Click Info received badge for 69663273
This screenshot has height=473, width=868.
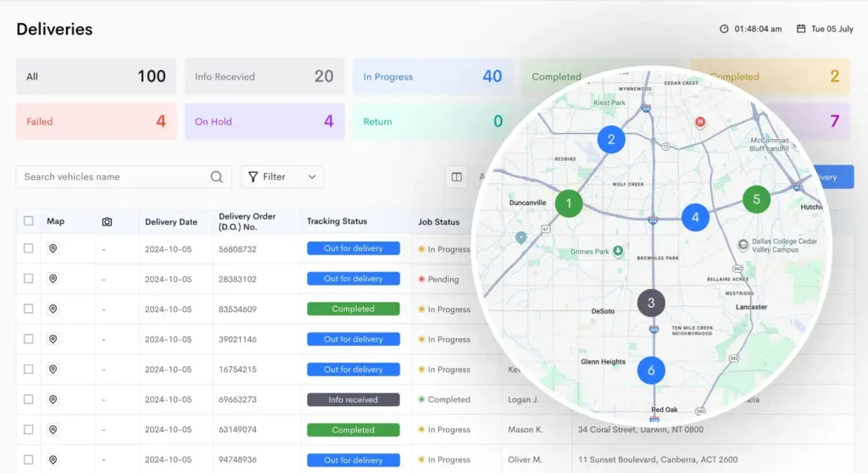pos(353,399)
